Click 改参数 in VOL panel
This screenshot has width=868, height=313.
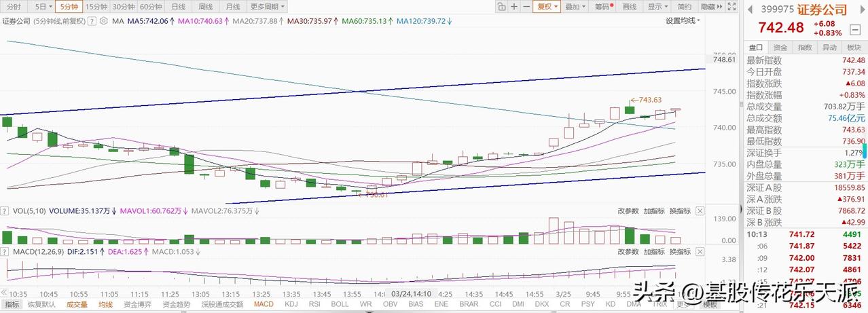(628, 211)
